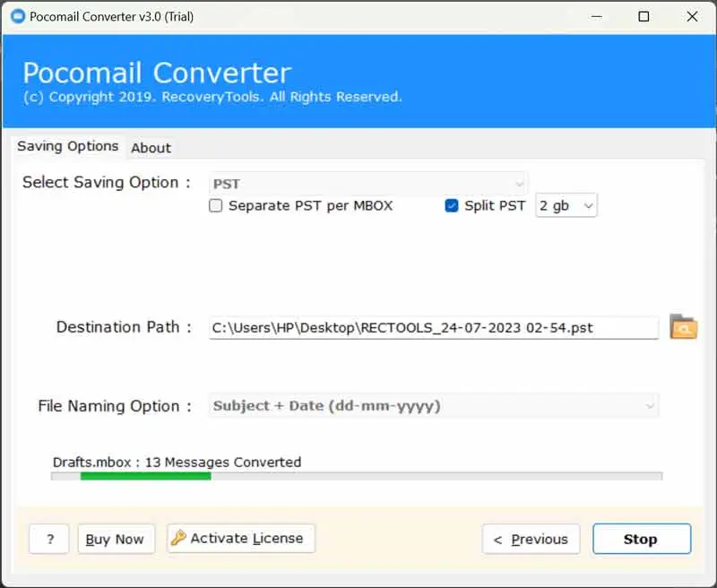Go back with the Previous button
The width and height of the screenshot is (717, 588).
(x=531, y=539)
